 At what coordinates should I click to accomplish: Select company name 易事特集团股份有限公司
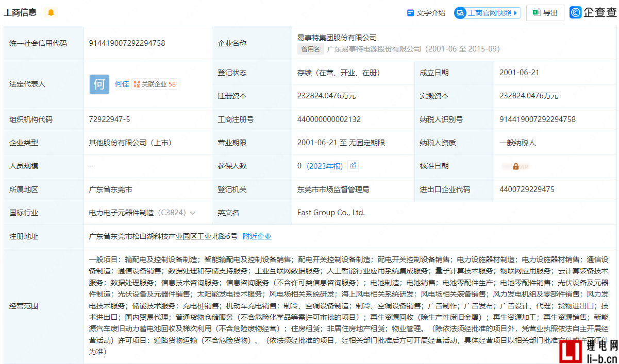(337, 38)
